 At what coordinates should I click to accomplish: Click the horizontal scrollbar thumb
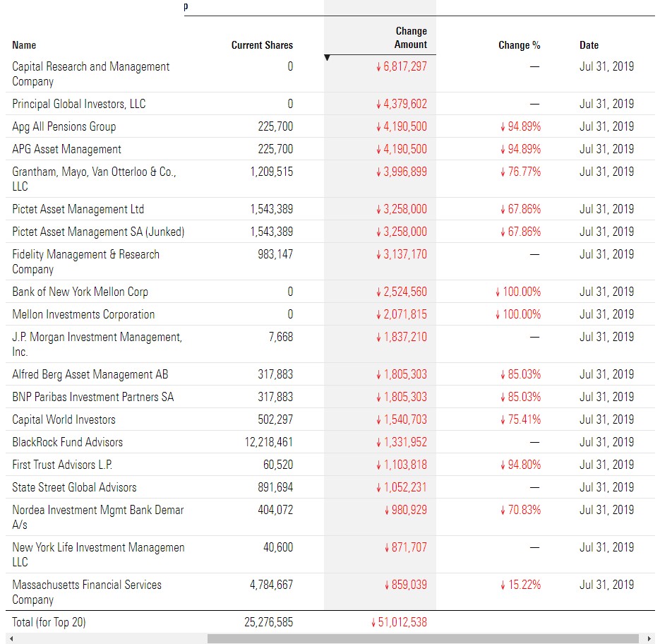pyautogui.click(x=423, y=638)
